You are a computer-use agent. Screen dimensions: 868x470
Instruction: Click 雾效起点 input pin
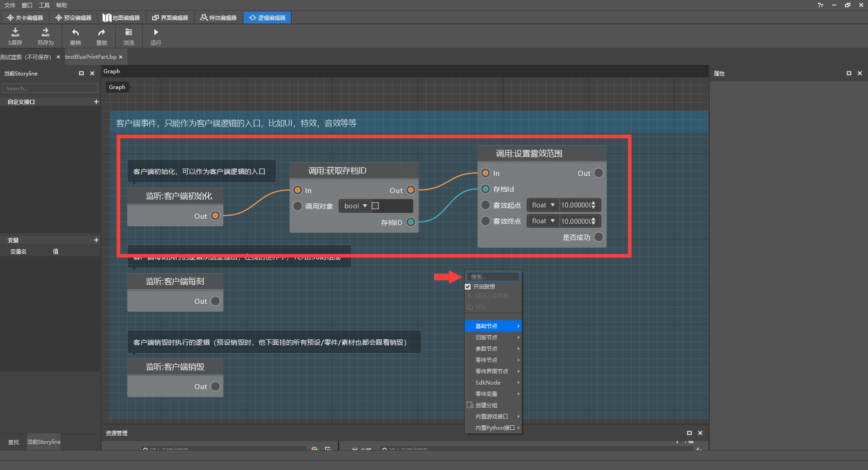pos(486,205)
